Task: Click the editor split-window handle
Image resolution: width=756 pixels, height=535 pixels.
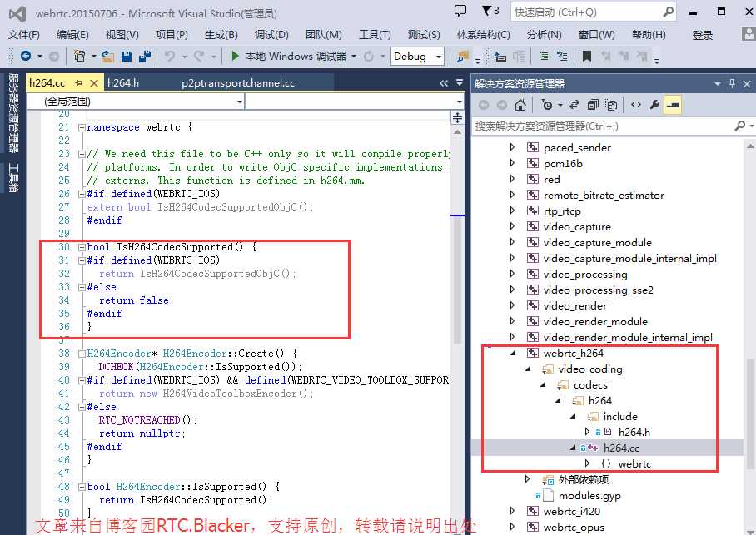Action: [457, 117]
